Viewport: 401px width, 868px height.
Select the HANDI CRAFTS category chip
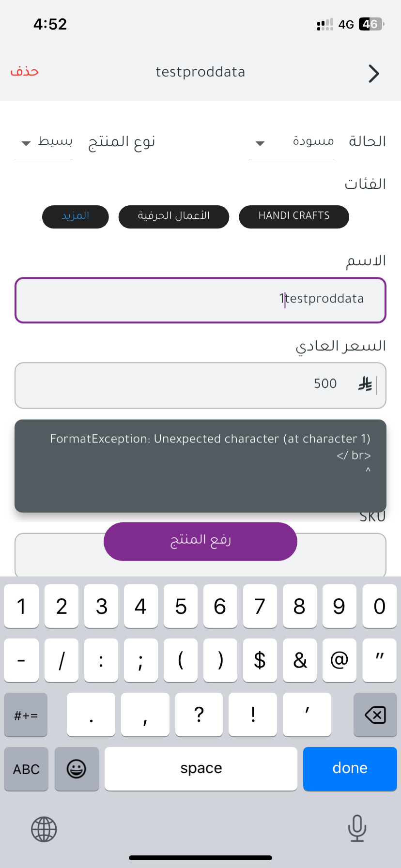pos(293,216)
